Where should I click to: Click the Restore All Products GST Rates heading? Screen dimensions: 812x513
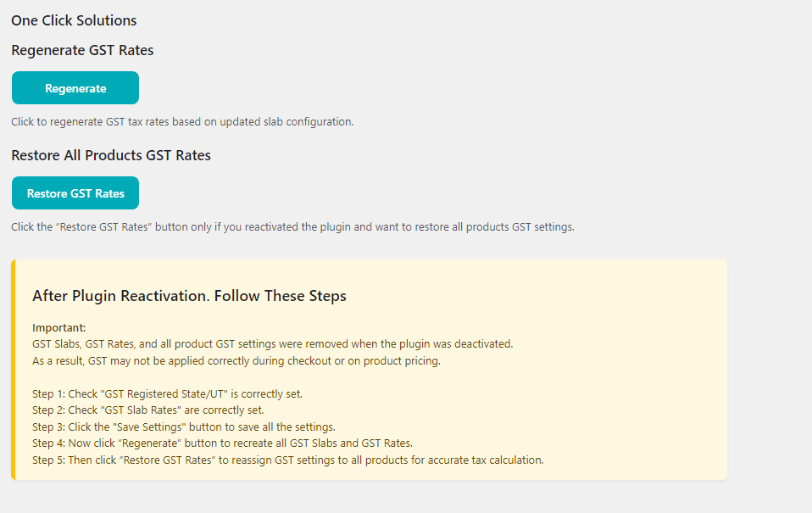point(111,155)
